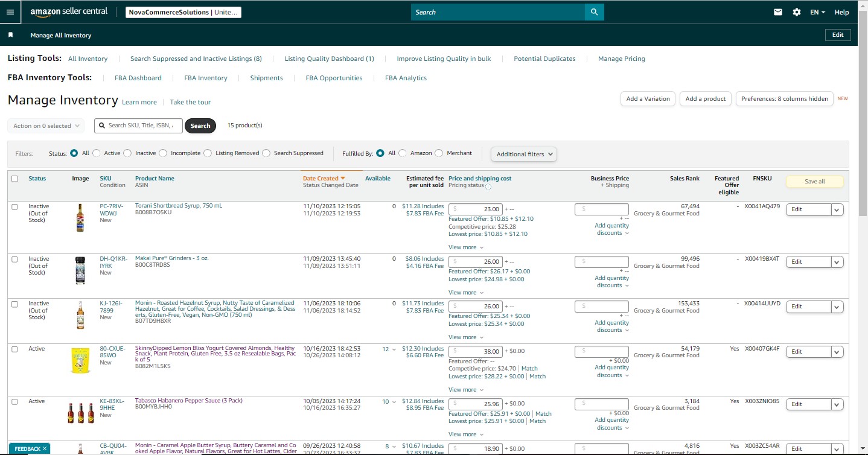The height and width of the screenshot is (455, 868).
Task: Check the Makai Pure Grinders row checkbox
Action: [14, 259]
